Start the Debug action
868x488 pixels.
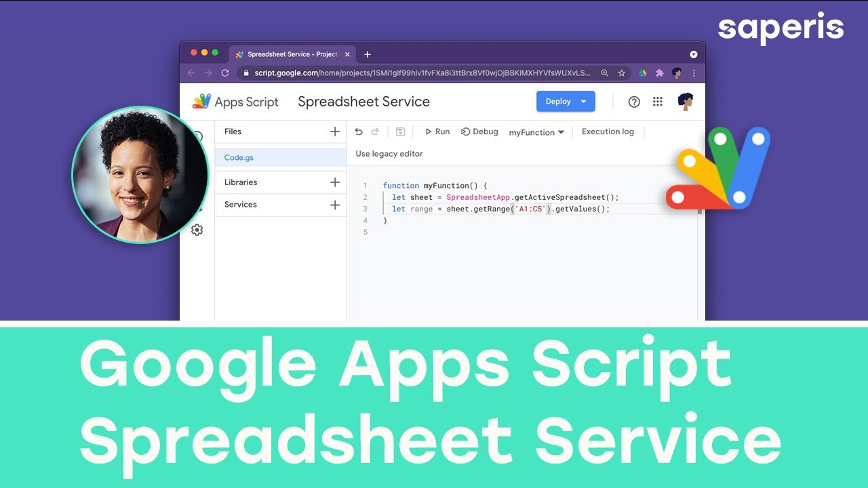(479, 131)
